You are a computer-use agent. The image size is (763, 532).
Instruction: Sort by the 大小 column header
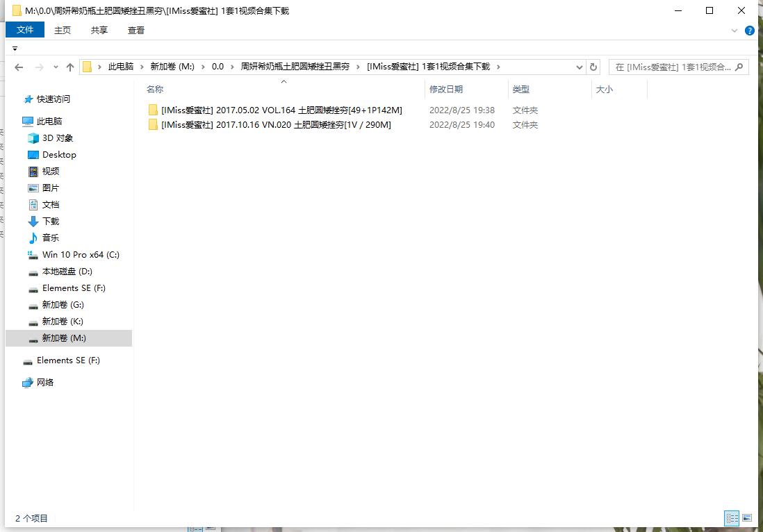[x=604, y=89]
